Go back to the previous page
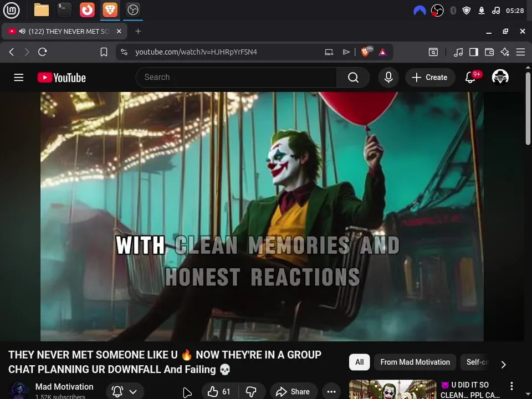This screenshot has height=399, width=532. [x=12, y=52]
